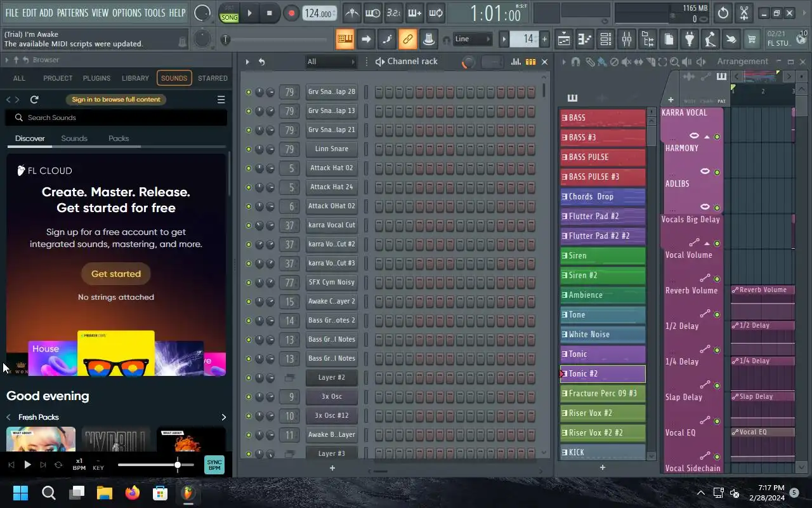The height and width of the screenshot is (508, 812).
Task: Open pattern selector showing 14
Action: click(525, 39)
